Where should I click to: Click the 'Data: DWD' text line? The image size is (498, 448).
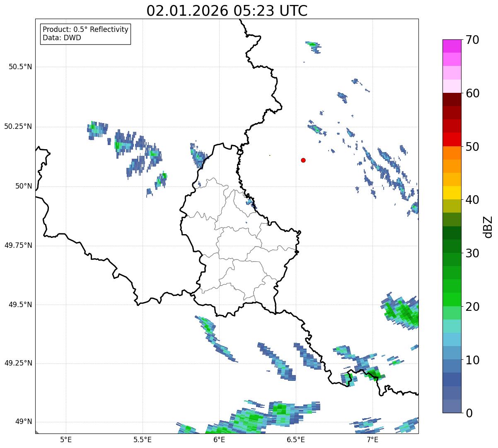[62, 38]
